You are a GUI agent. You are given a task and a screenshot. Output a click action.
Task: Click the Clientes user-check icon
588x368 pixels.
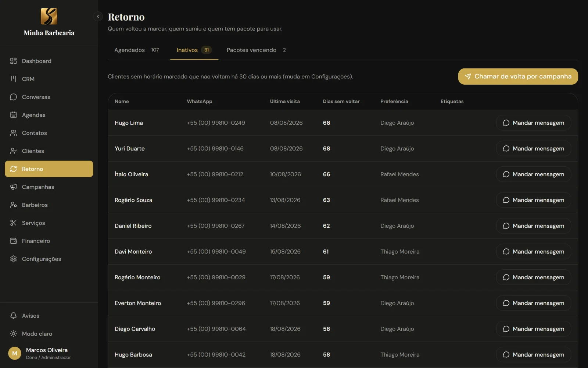14,151
